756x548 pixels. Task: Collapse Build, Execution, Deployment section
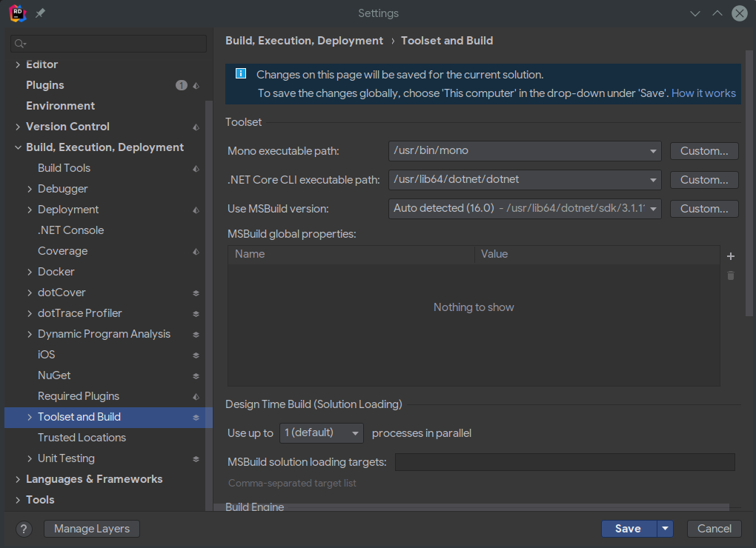[x=18, y=147]
